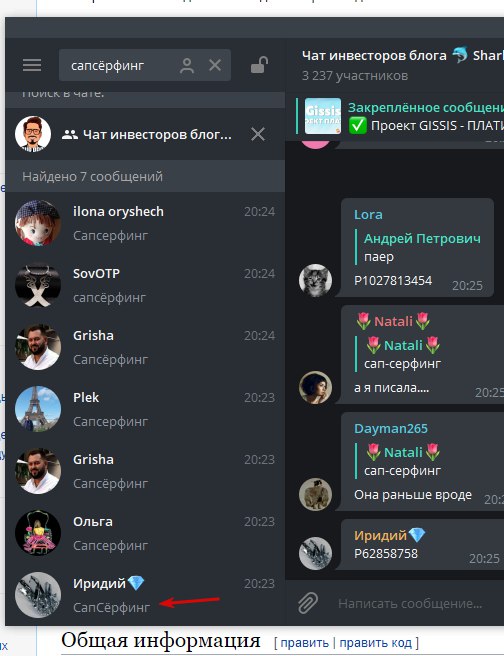Toggle the lock passcode icon
This screenshot has height=656, width=504.
click(x=259, y=65)
